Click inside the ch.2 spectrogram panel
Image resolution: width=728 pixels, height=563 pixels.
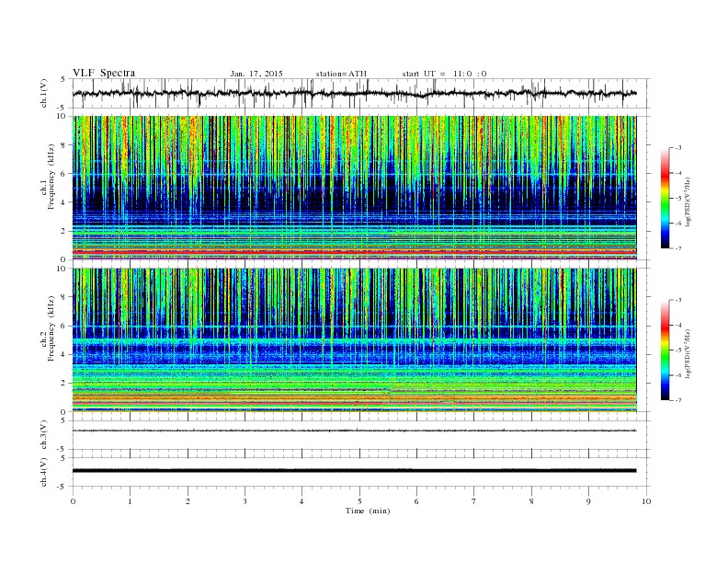click(354, 340)
